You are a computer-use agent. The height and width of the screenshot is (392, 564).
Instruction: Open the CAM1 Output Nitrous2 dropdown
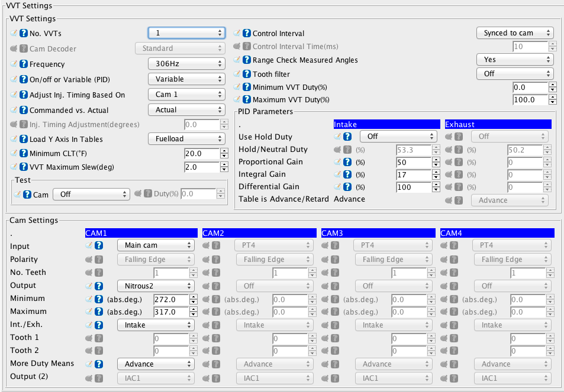156,286
